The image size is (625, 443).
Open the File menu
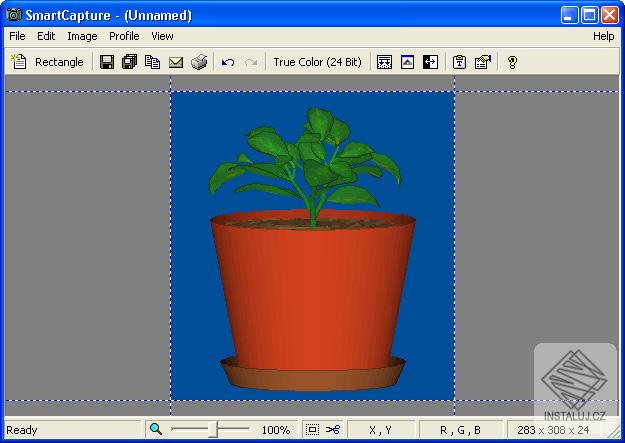[17, 36]
